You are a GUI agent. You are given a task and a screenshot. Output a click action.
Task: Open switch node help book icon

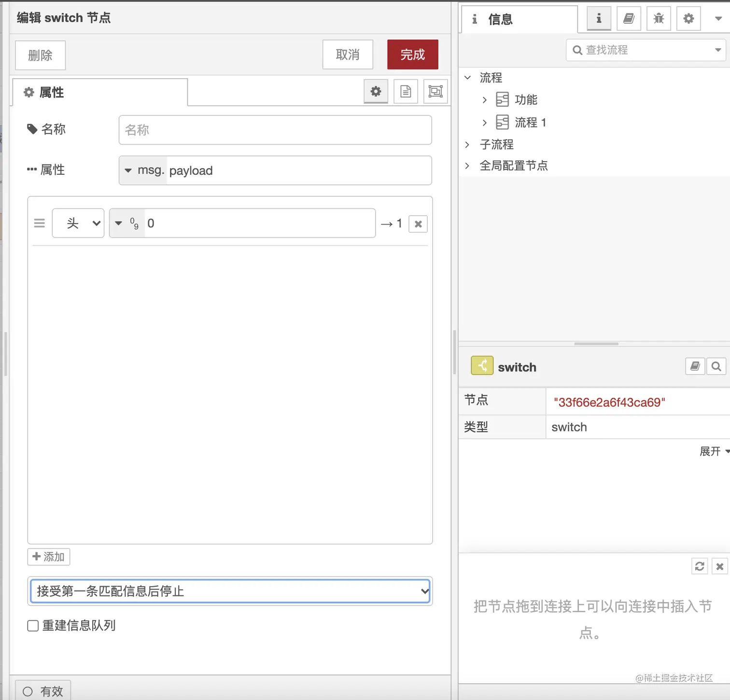coord(695,366)
